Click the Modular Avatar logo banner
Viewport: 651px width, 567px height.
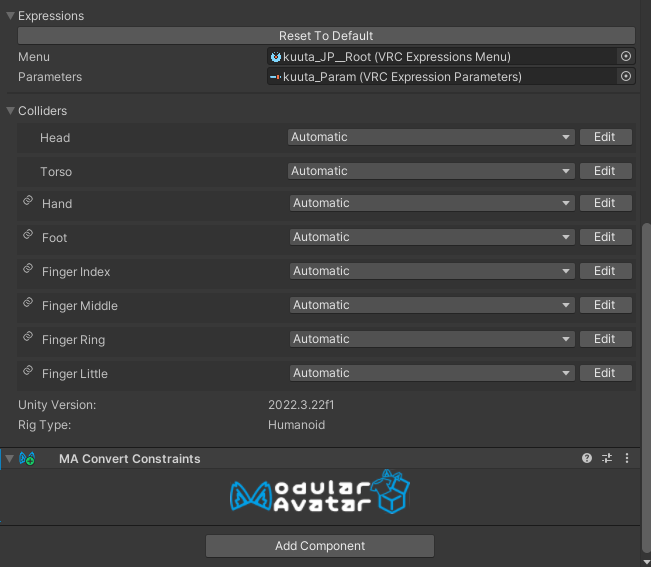[320, 492]
